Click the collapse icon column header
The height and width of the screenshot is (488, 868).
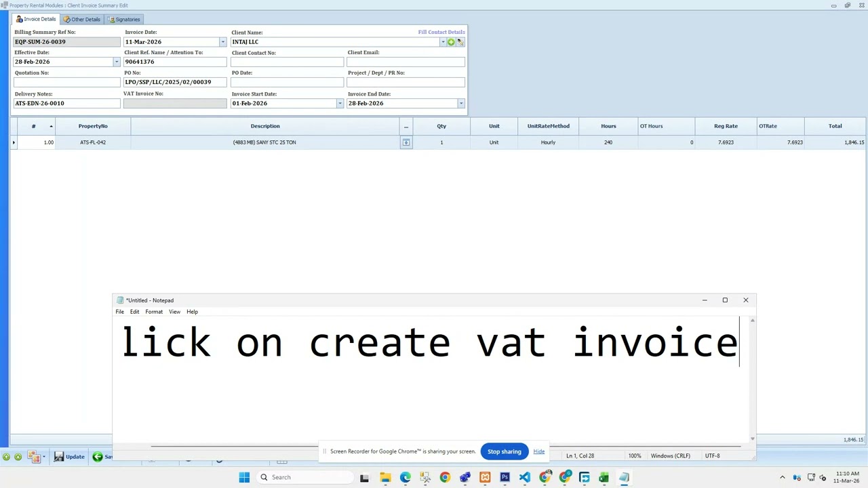click(x=406, y=126)
